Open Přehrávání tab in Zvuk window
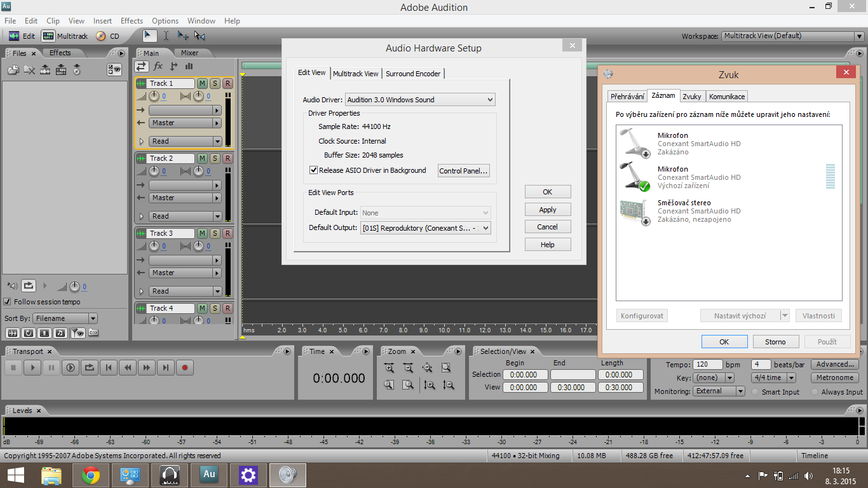This screenshot has height=488, width=868. [x=627, y=97]
